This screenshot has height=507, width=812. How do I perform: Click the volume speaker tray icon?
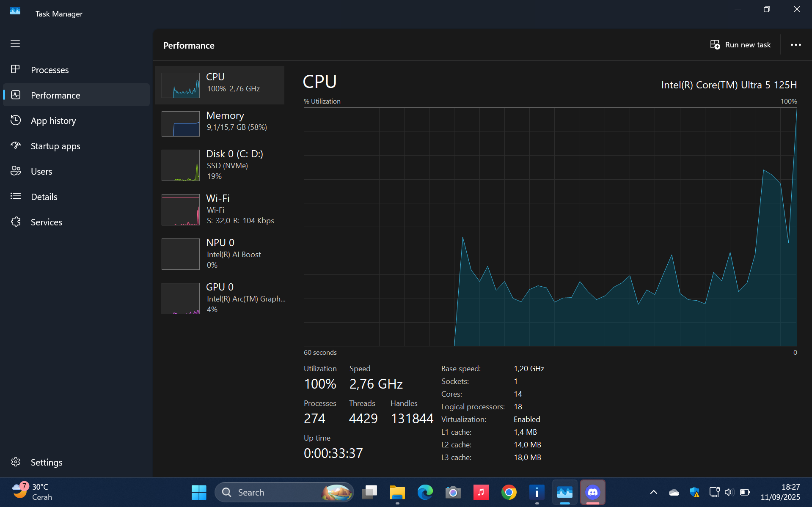tap(729, 492)
